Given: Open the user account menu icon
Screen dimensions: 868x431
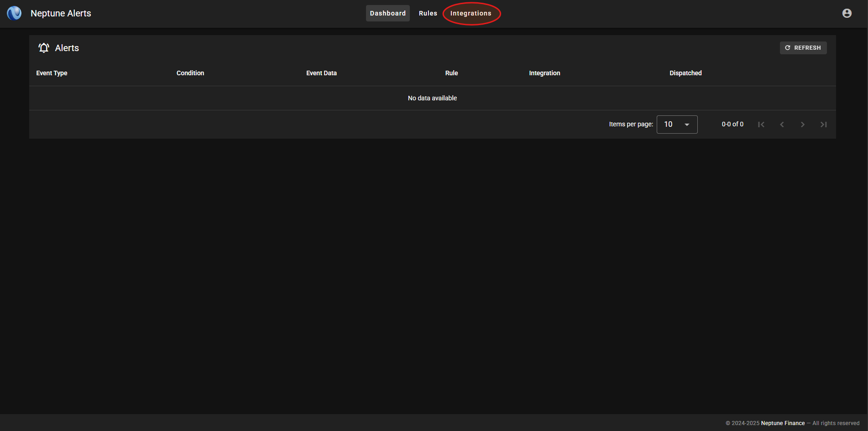Looking at the screenshot, I should click(847, 13).
